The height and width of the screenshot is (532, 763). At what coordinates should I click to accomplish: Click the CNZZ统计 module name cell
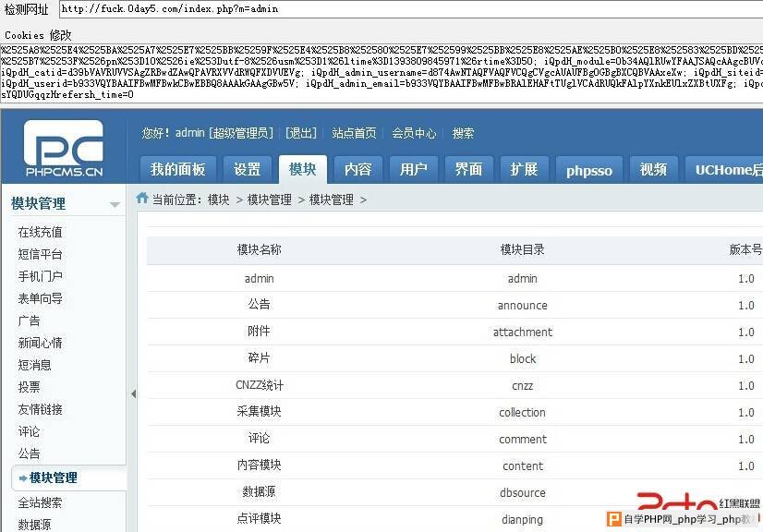click(x=260, y=385)
